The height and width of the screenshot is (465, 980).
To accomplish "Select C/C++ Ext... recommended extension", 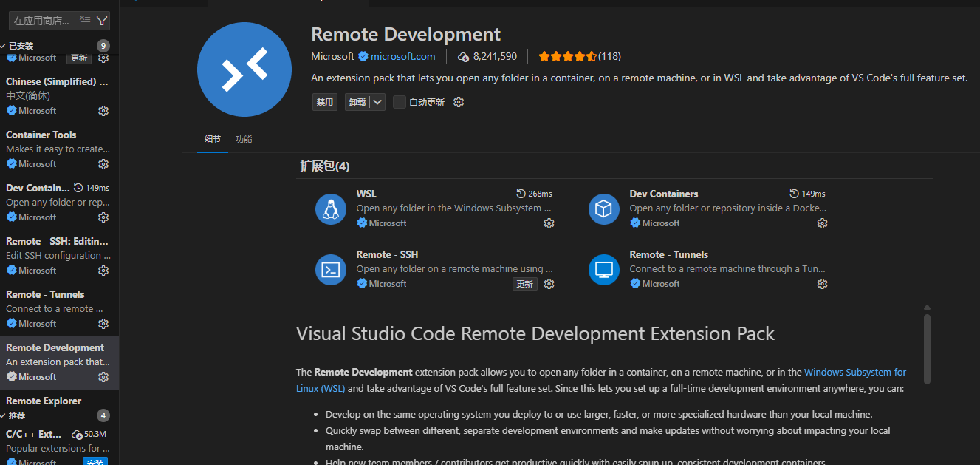I will [59, 444].
